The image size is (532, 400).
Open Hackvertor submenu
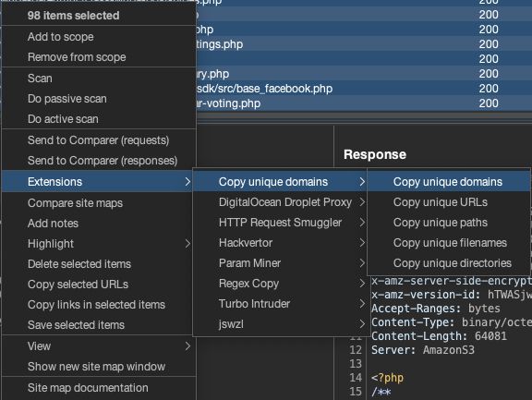click(280, 243)
